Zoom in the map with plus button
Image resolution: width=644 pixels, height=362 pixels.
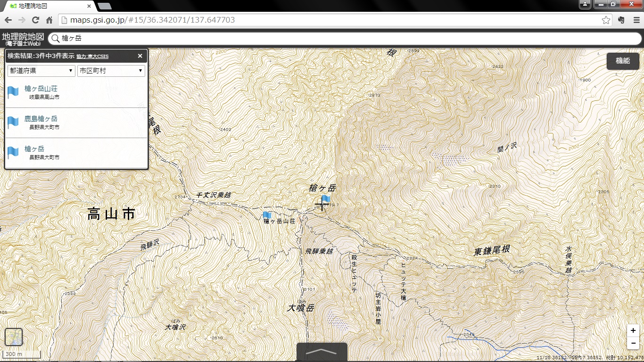(633, 330)
